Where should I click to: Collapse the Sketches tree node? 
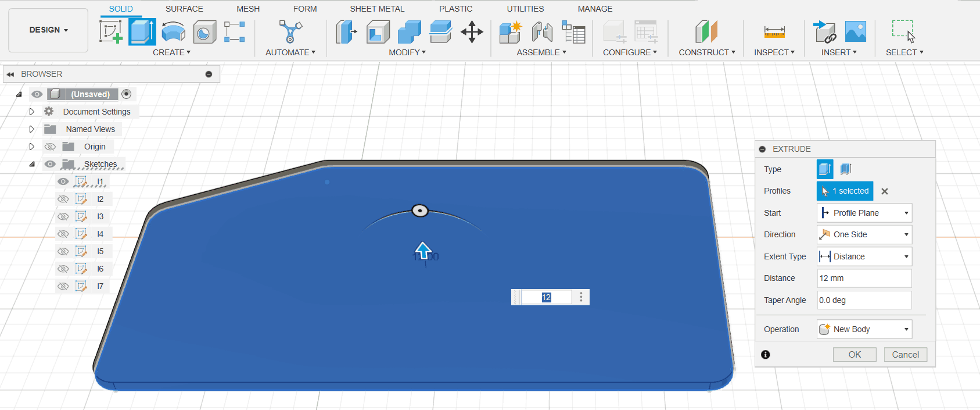pos(32,164)
